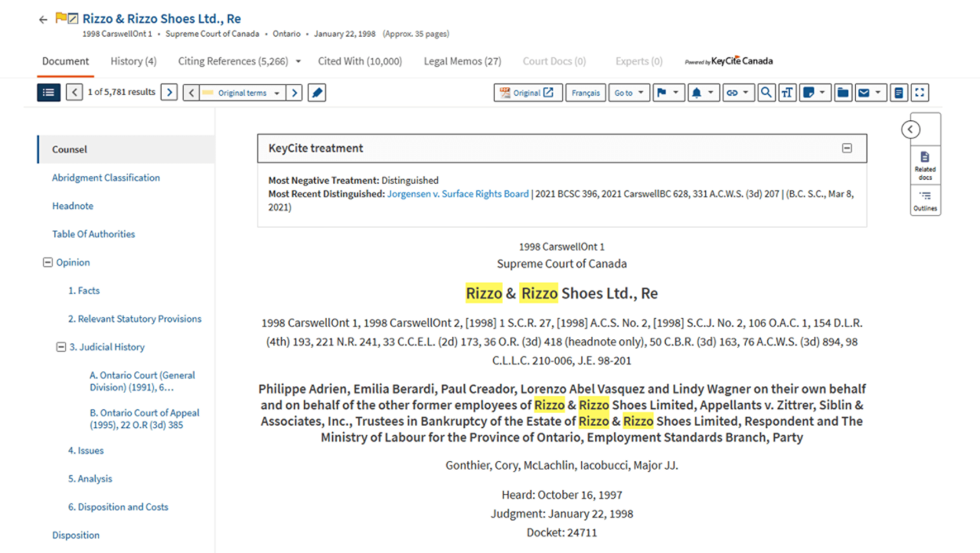Collapse the Opinion section in outline
The image size is (980, 553).
(x=47, y=263)
